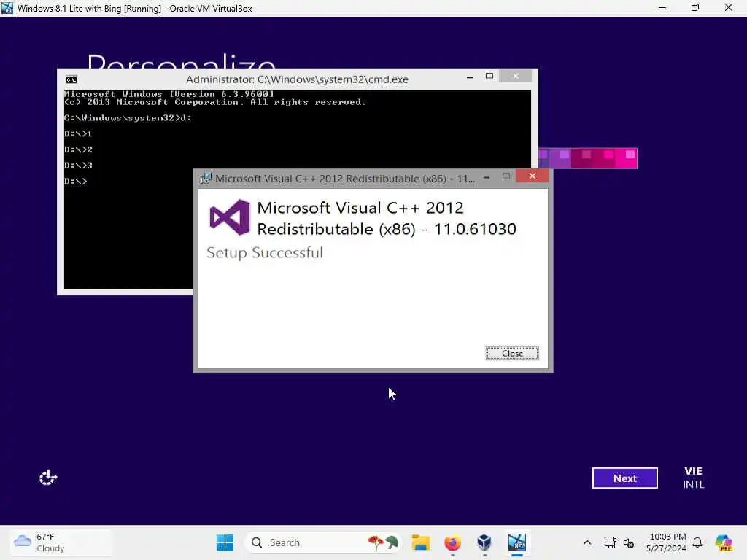Click the taskbar Search box
This screenshot has height=560, width=747.
click(x=322, y=542)
